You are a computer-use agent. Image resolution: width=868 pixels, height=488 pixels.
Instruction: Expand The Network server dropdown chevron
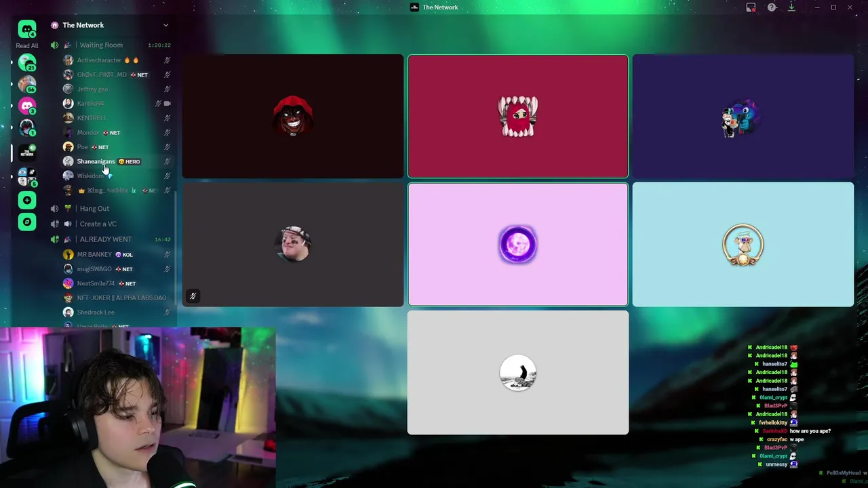(165, 25)
